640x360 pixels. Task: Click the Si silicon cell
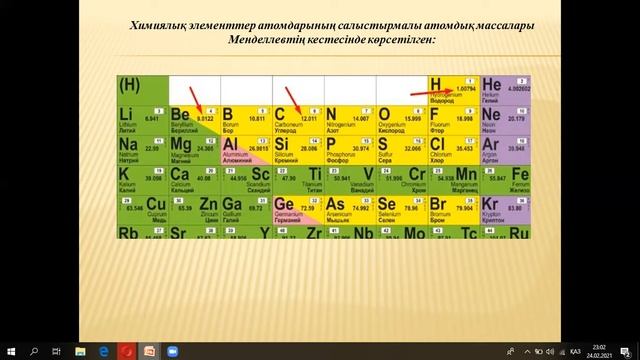(x=298, y=150)
